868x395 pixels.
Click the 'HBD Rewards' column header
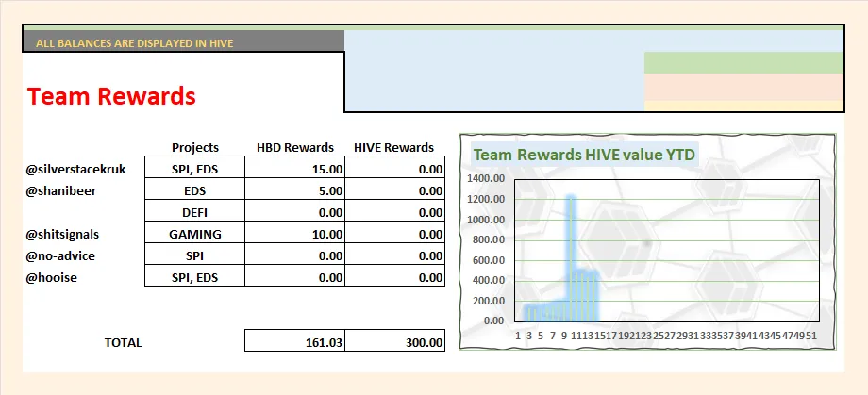295,148
